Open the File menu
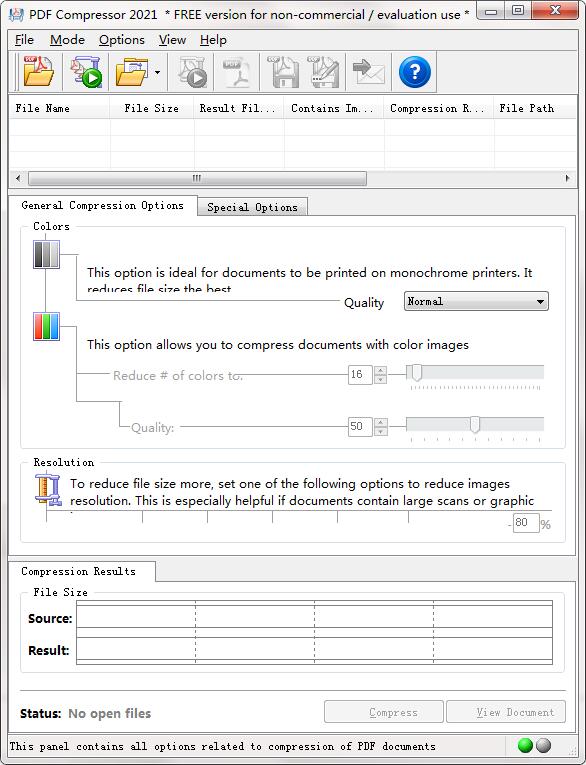Image resolution: width=586 pixels, height=765 pixels. [24, 40]
